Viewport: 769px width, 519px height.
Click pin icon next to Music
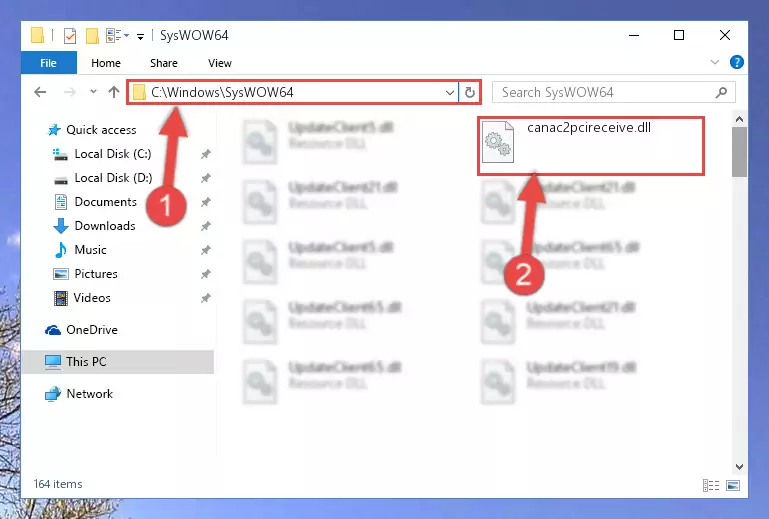(205, 250)
